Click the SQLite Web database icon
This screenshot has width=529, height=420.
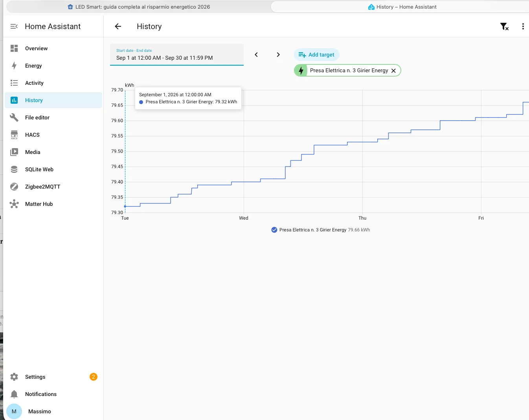pos(14,169)
